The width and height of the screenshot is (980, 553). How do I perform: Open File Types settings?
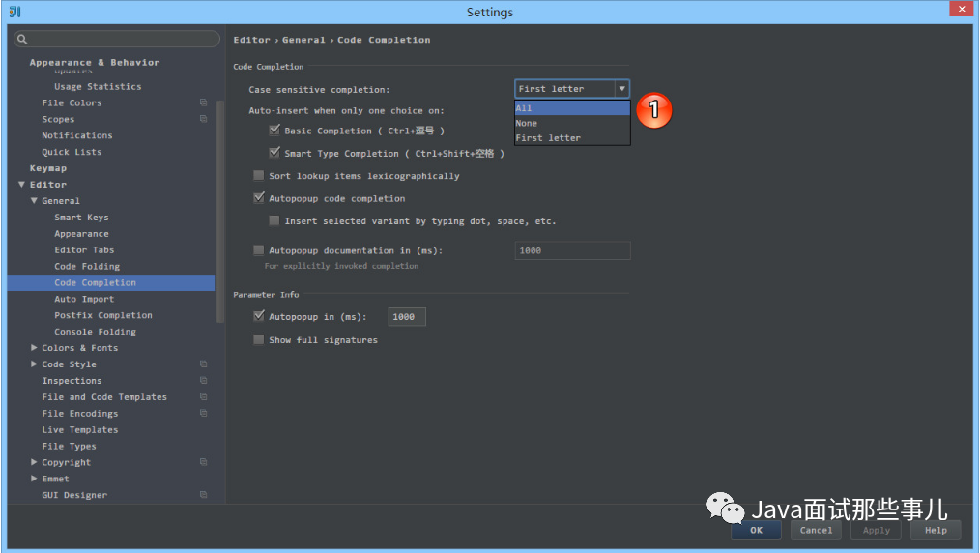point(69,446)
